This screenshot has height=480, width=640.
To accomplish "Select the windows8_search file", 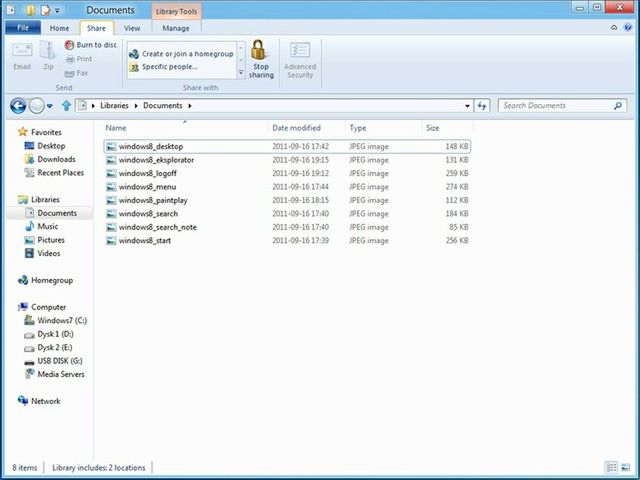I will coord(287,213).
